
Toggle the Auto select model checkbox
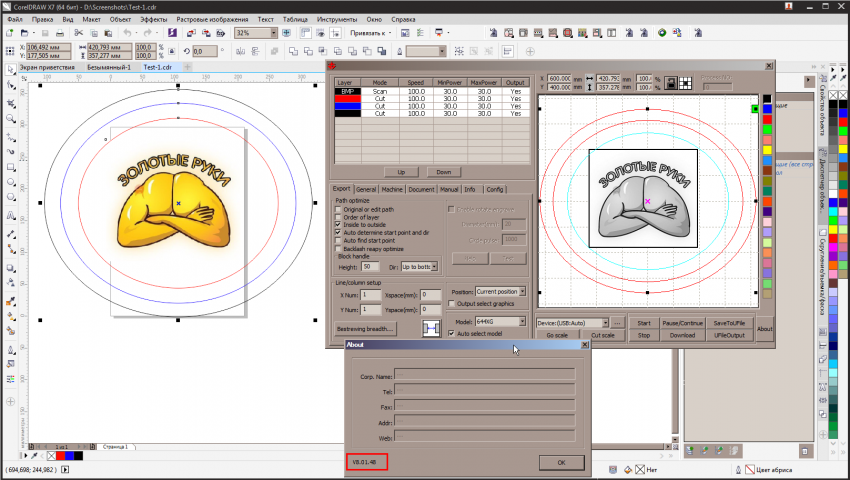coord(451,333)
